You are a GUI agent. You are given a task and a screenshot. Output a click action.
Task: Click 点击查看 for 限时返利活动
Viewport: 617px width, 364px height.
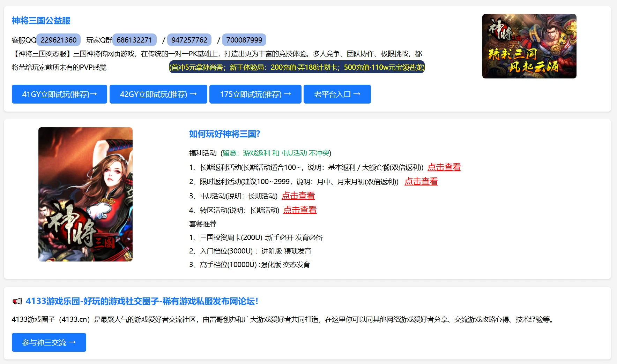pos(421,181)
